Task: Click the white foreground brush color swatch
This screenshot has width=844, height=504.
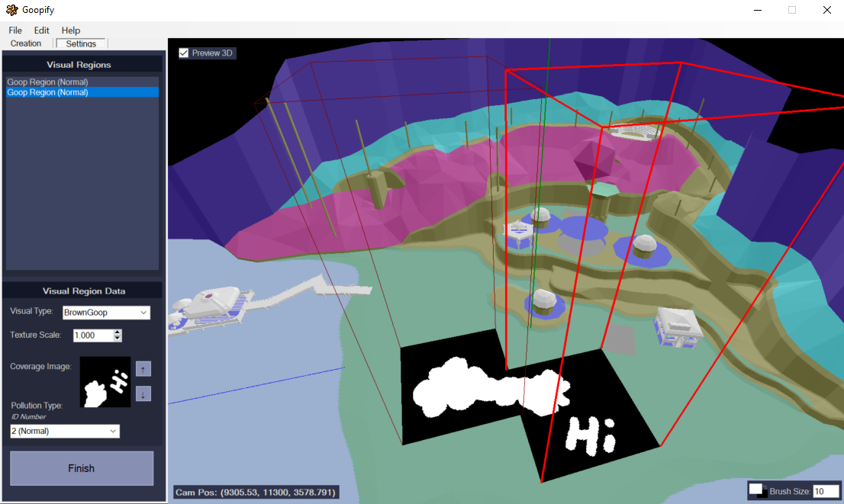Action: pos(754,489)
